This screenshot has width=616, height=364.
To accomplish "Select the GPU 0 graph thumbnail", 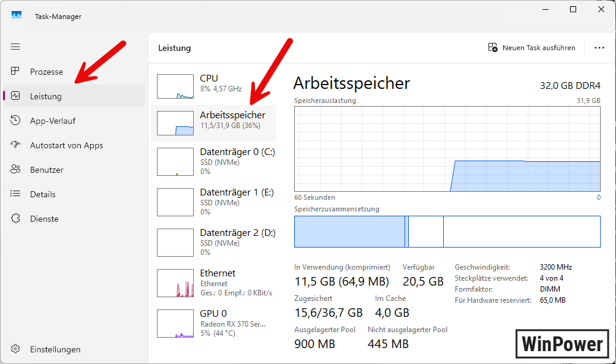I will pos(175,324).
